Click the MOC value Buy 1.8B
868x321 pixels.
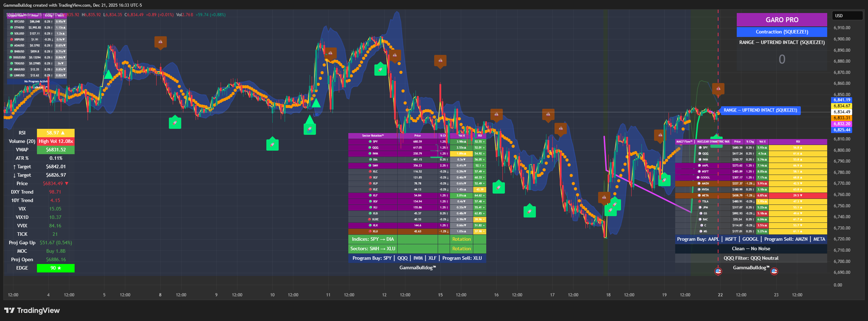click(56, 251)
